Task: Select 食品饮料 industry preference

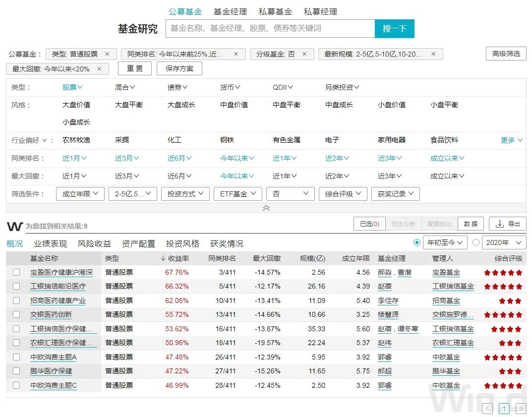Action: [444, 140]
